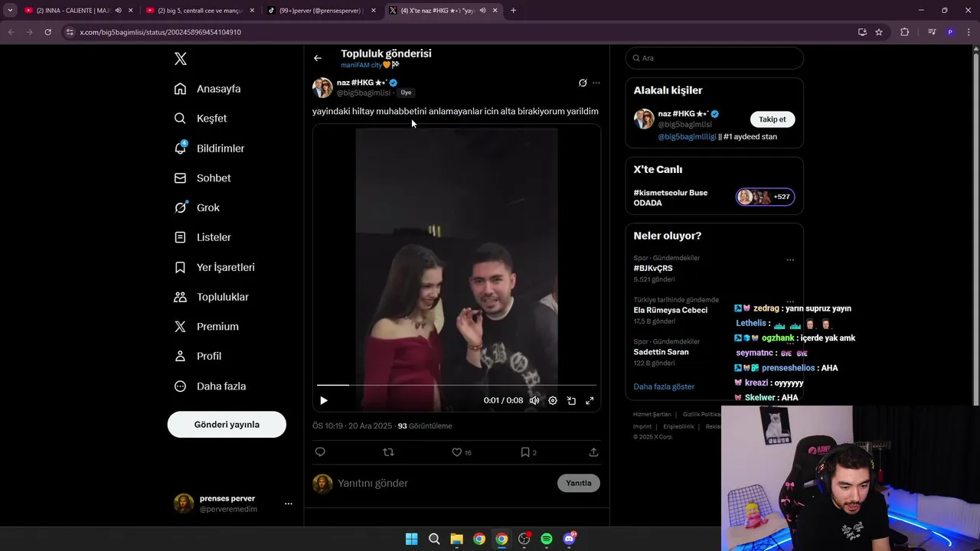The width and height of the screenshot is (980, 551).
Task: Click the Grok explain icon on the post
Action: [583, 83]
